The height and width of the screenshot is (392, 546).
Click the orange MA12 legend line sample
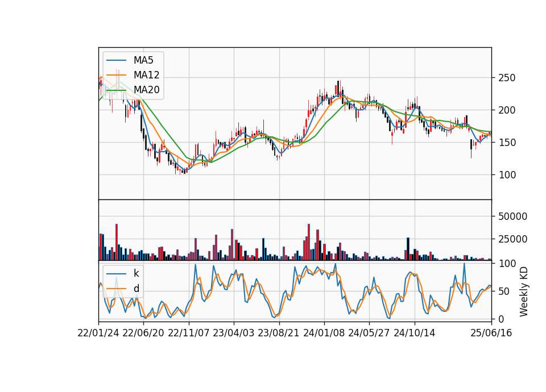[116, 75]
